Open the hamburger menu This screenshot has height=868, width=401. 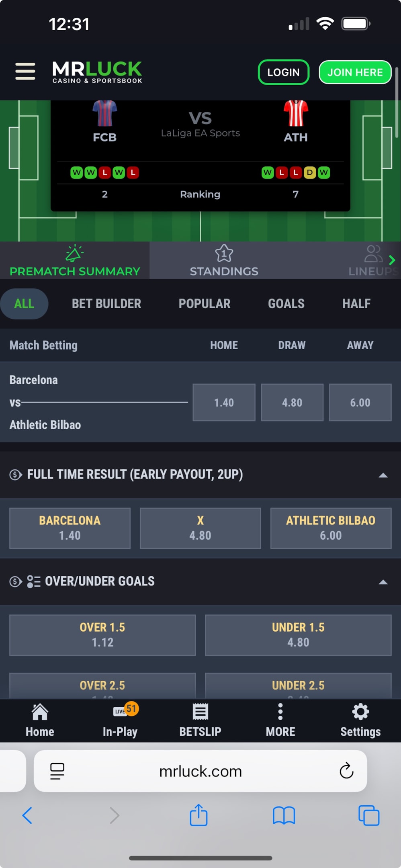pyautogui.click(x=25, y=72)
